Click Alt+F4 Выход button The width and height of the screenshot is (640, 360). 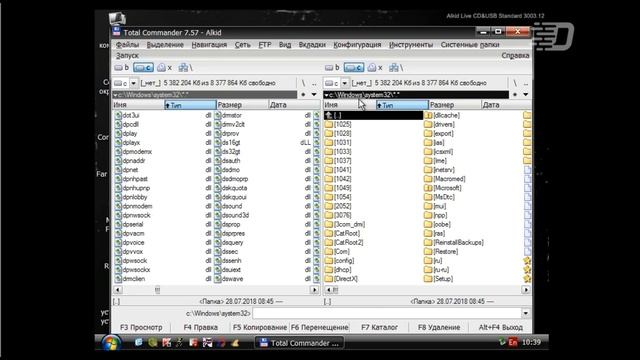(500, 327)
